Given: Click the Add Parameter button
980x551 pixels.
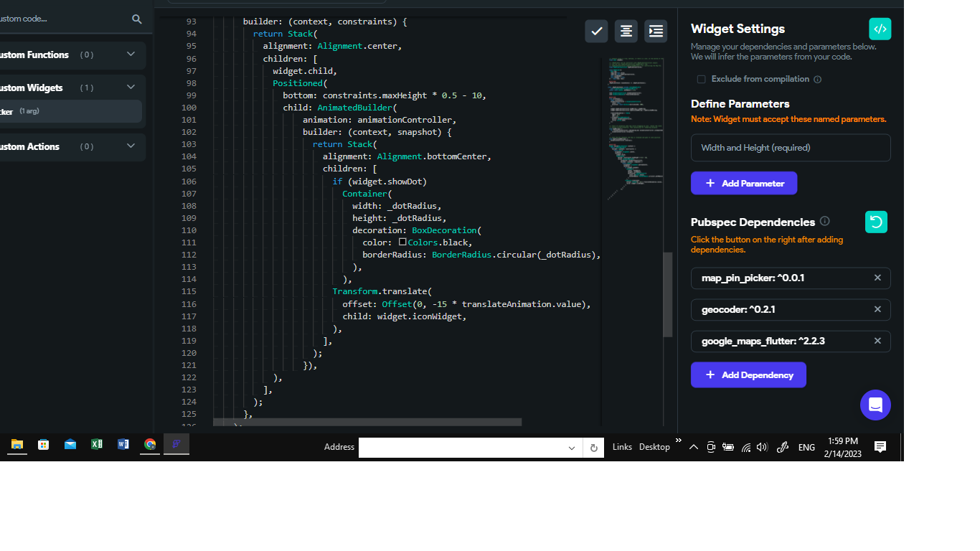Looking at the screenshot, I should (744, 183).
